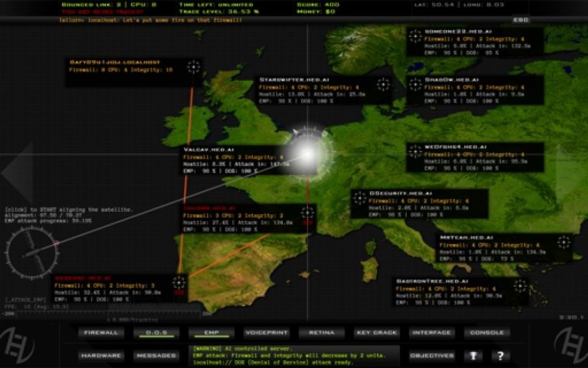The image size is (588, 368).
Task: Click the 'Score: 400' readout
Action: 318,5
